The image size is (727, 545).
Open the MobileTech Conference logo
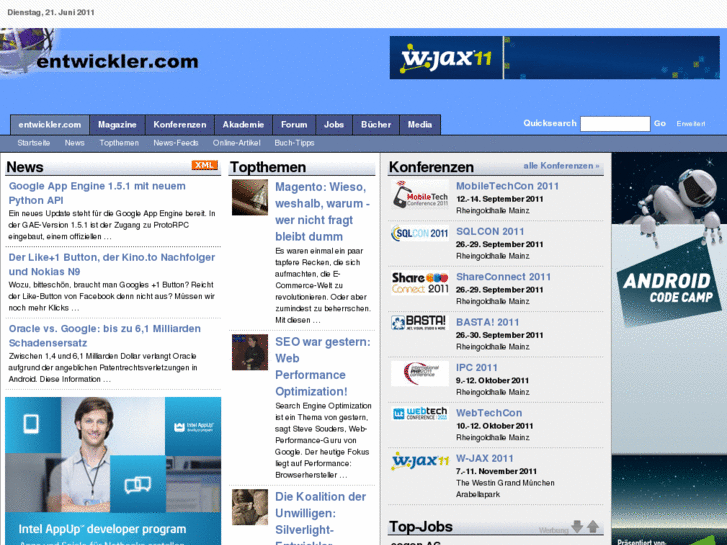[x=420, y=194]
